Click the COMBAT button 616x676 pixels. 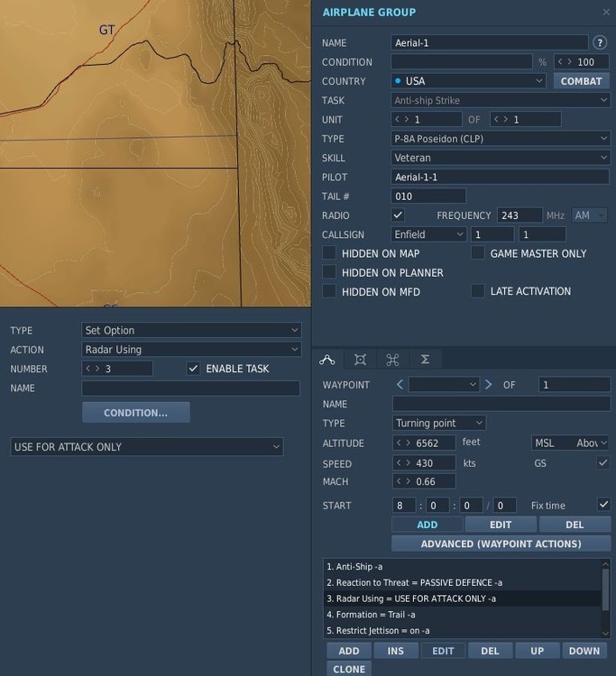581,81
